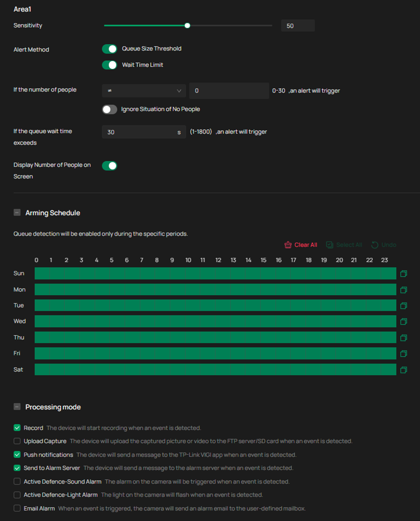Copy Sunday schedule using its copy icon
The width and height of the screenshot is (420, 521).
[404, 274]
